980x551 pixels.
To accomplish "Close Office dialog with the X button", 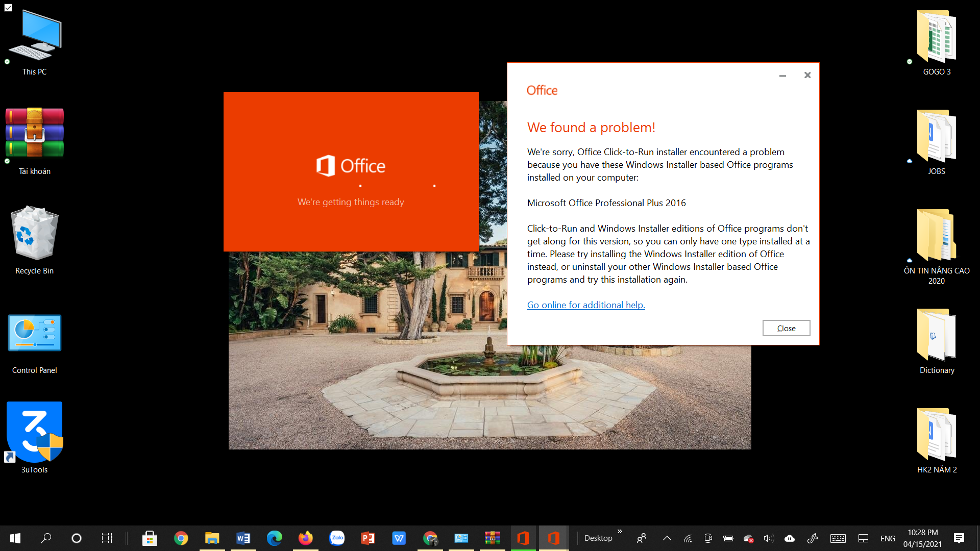I will [807, 75].
